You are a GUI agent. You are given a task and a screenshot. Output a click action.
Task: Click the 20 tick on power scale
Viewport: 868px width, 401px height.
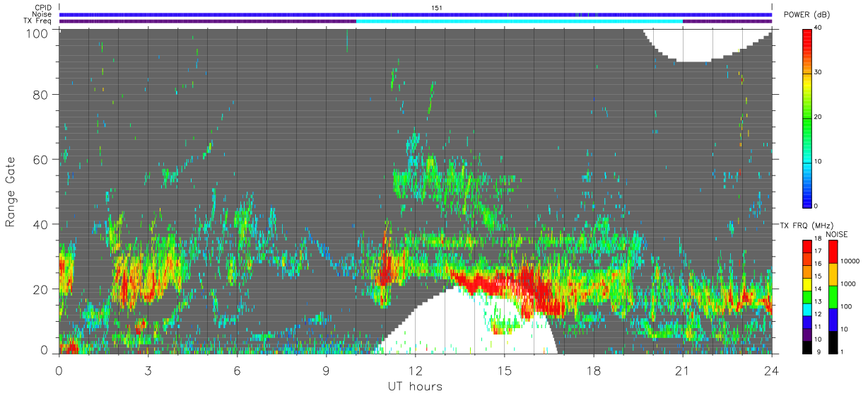[x=819, y=117]
